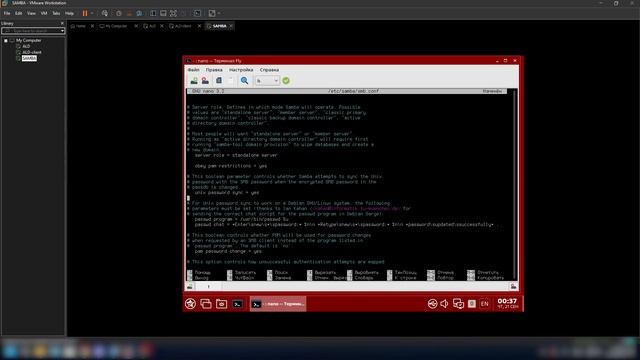
Task: Click the magnifier search icon in terminal
Action: 244,80
